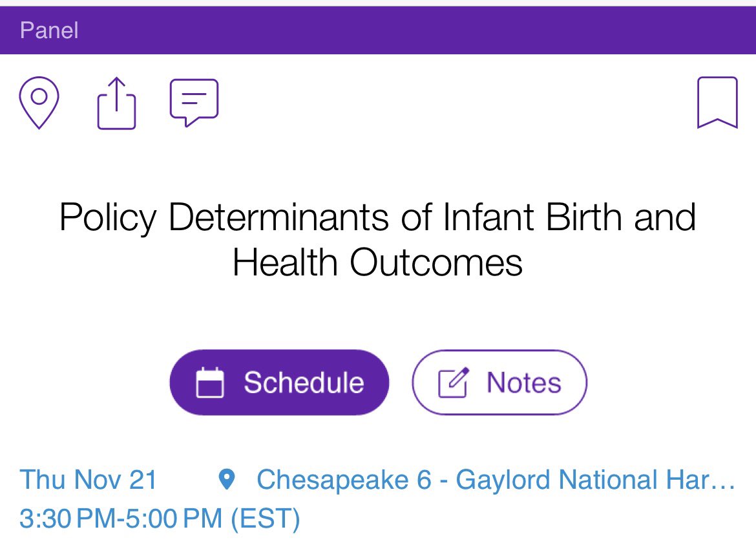Image resolution: width=756 pixels, height=547 pixels.
Task: Click the pencil edit icon in Notes
Action: click(x=453, y=383)
